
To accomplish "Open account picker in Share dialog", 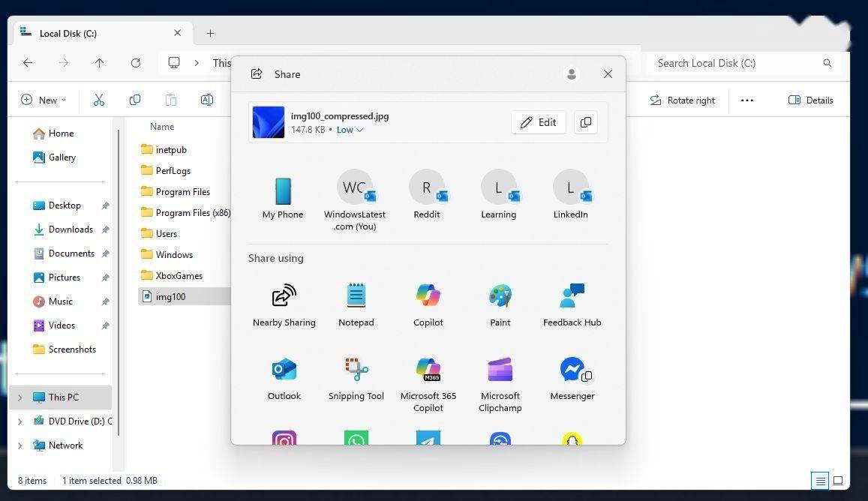I will click(x=572, y=74).
